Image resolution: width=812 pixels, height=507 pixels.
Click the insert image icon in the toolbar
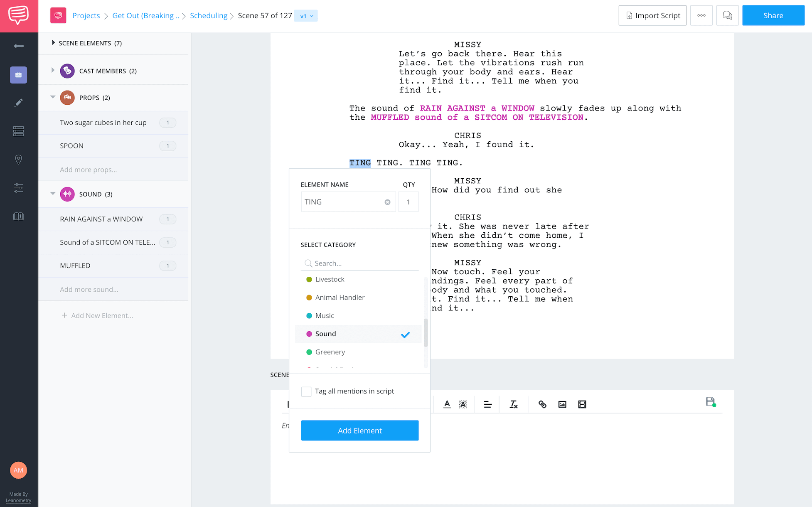(x=562, y=404)
